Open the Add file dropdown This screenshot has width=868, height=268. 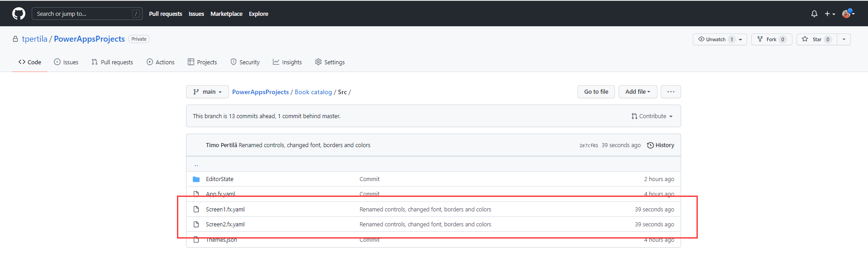[637, 92]
